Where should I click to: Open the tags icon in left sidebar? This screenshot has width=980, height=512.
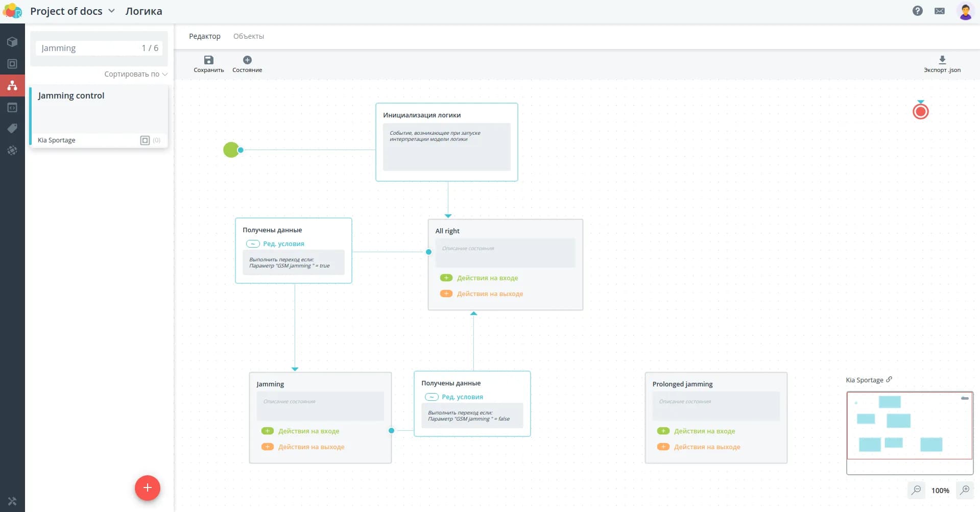click(12, 129)
